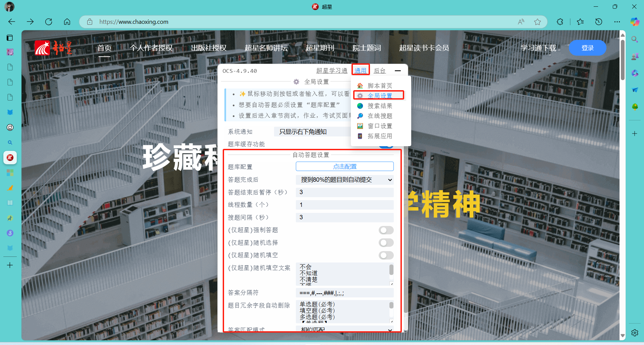
Task: Open the green tree sidebar icon
Action: (635, 107)
